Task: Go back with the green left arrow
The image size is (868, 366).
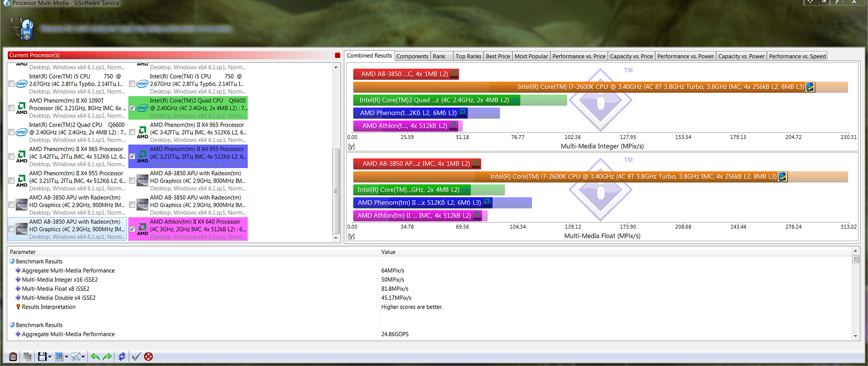Action: pyautogui.click(x=95, y=357)
